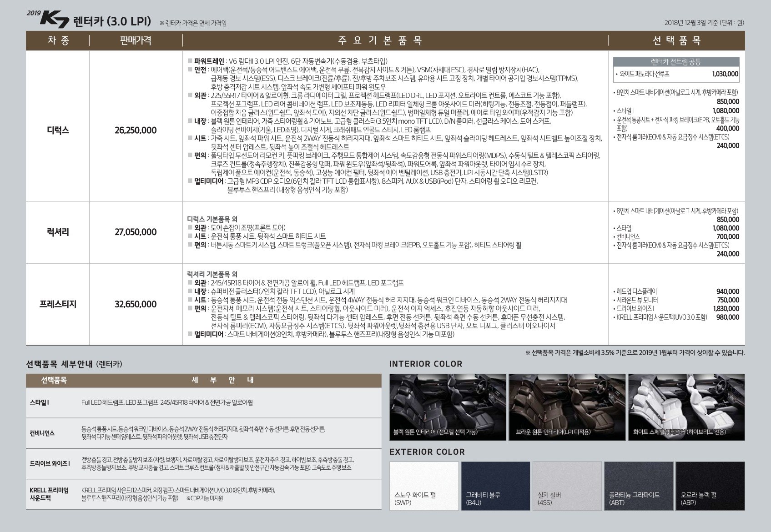The image size is (771, 532).
Task: Select the 프레스티지 trim name
Action: click(x=58, y=304)
